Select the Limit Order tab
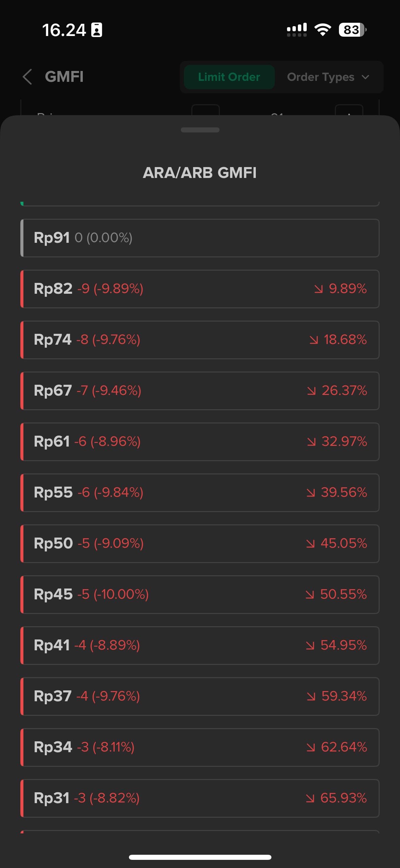 [229, 77]
